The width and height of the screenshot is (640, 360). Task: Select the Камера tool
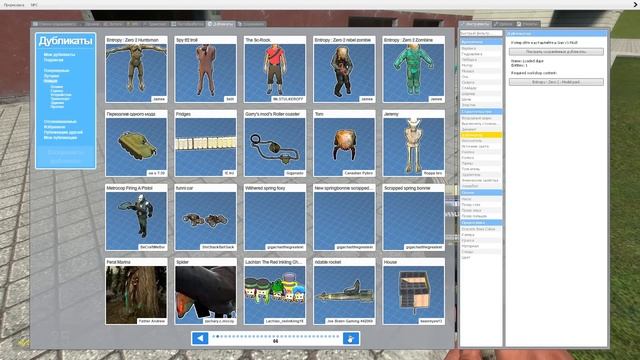(481, 235)
